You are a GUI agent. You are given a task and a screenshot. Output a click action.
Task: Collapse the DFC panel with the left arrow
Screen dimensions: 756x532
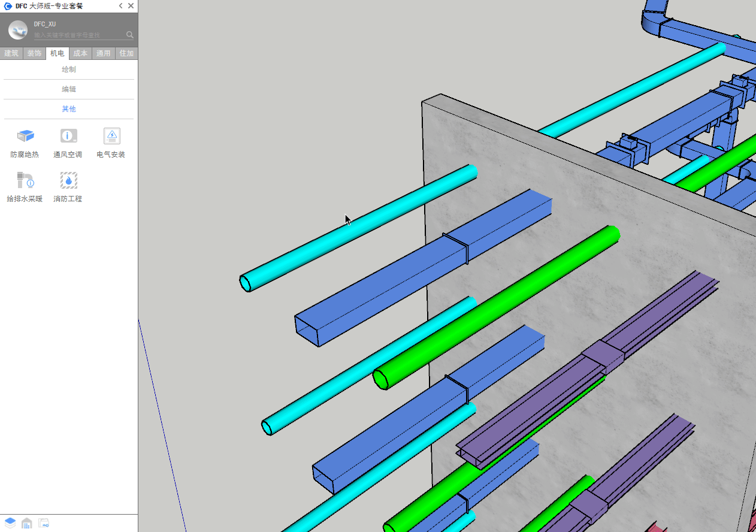120,6
